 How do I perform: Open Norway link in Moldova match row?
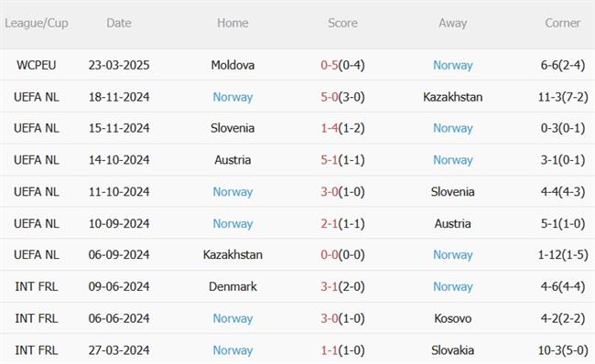click(453, 66)
